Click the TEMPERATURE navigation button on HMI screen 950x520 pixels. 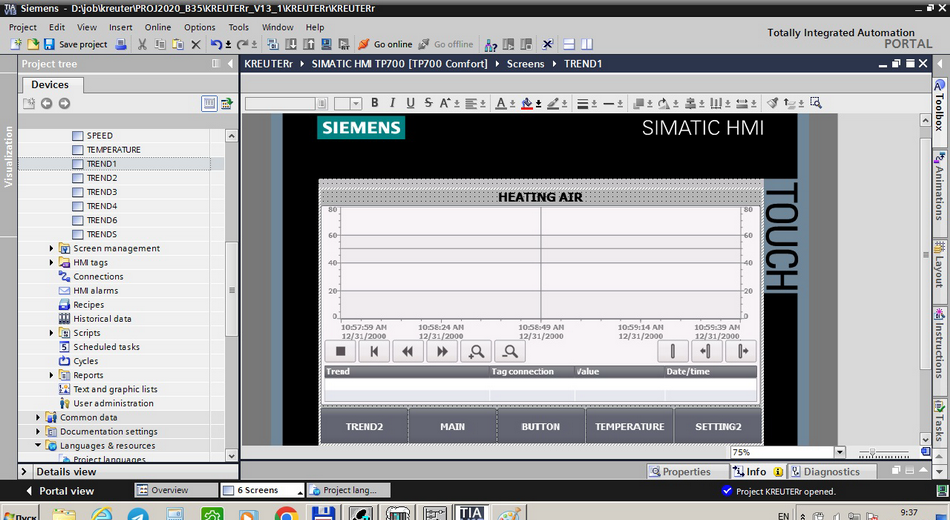[x=629, y=426]
